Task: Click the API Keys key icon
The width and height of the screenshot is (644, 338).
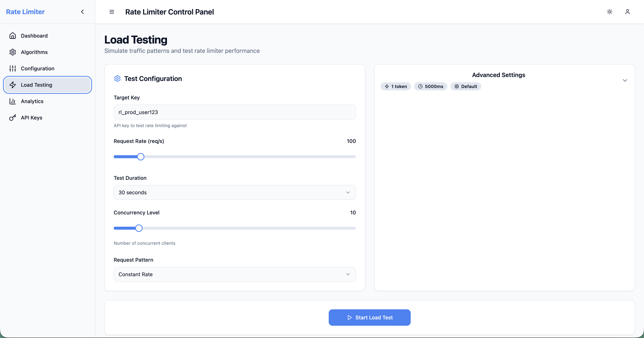Action: 12,118
